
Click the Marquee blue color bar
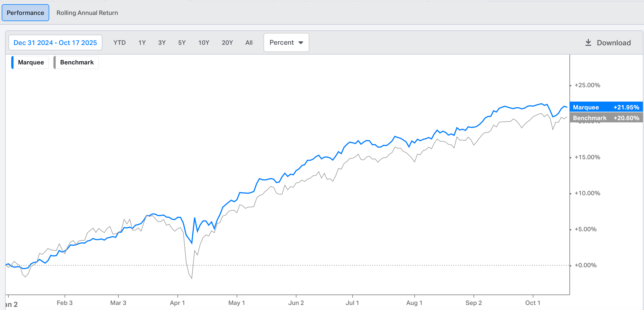click(12, 62)
